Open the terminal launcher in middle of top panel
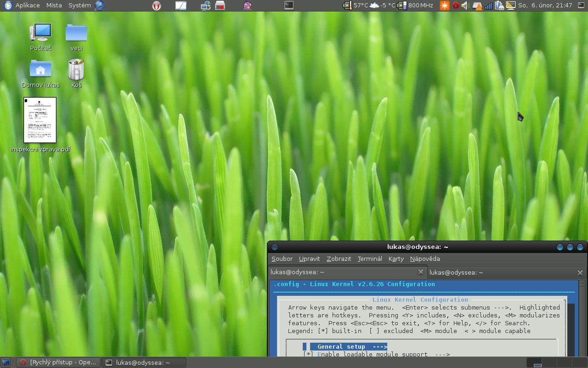This screenshot has width=588, height=368. (289, 6)
